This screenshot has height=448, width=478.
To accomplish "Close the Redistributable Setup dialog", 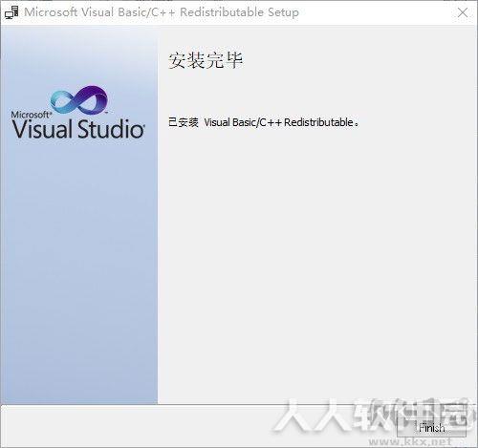I will point(463,12).
